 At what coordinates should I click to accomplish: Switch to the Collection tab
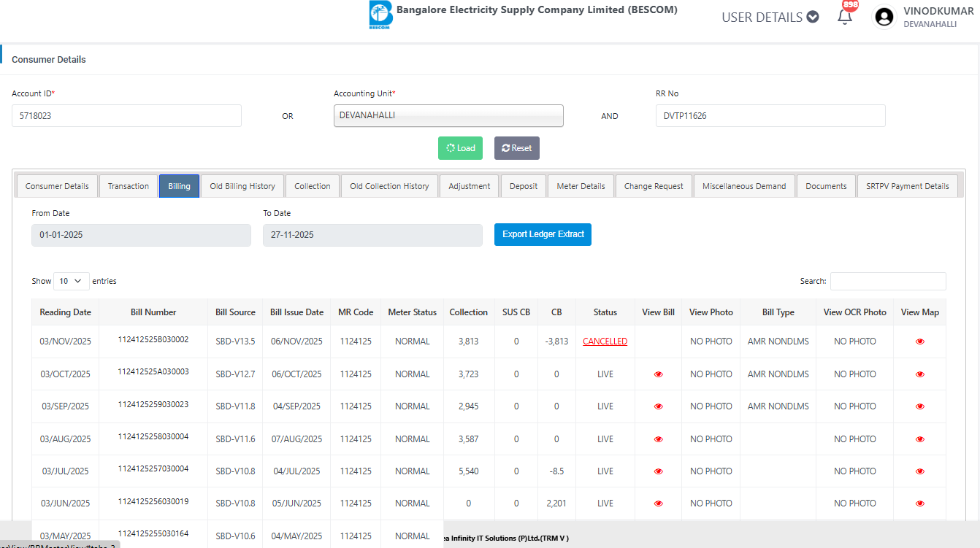[x=313, y=186]
